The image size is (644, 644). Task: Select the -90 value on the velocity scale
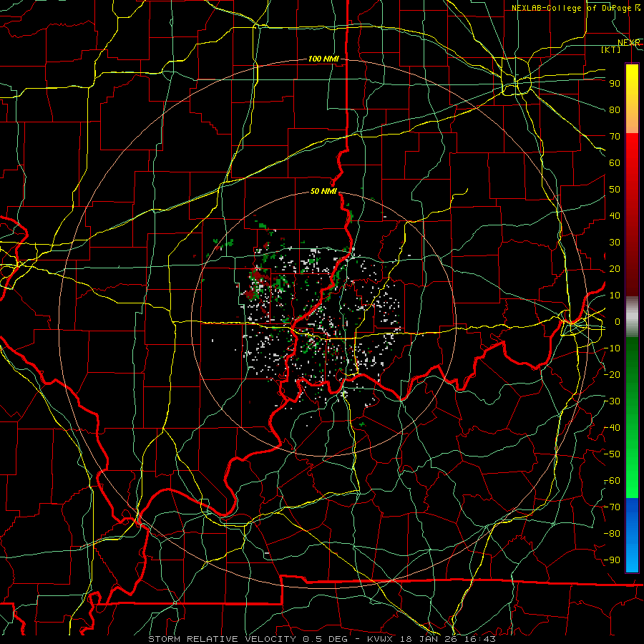[x=612, y=560]
